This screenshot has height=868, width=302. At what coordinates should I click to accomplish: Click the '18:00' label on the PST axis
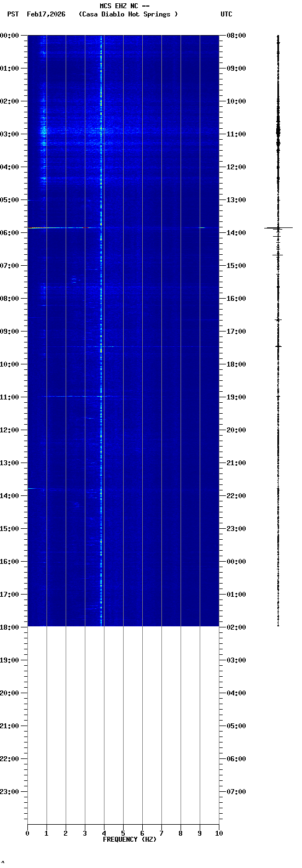point(10,627)
